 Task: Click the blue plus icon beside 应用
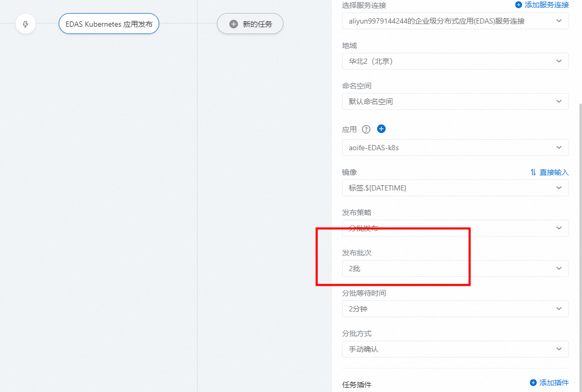381,129
